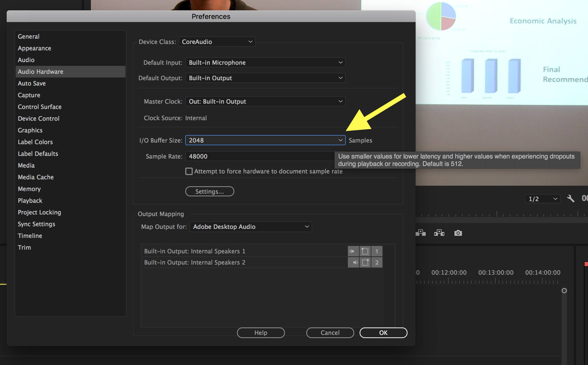
Task: Click Export Frame camera icon
Action: (458, 233)
